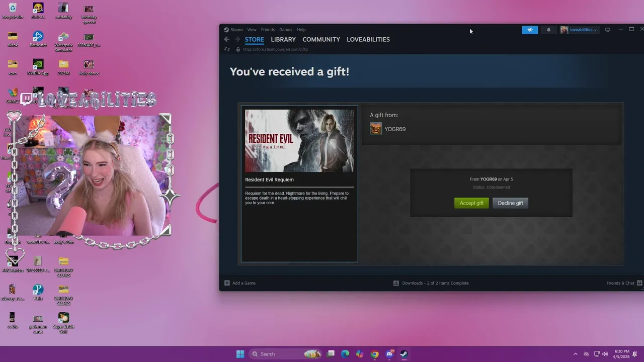Click the Resident Evil Requiem title text

[269, 179]
